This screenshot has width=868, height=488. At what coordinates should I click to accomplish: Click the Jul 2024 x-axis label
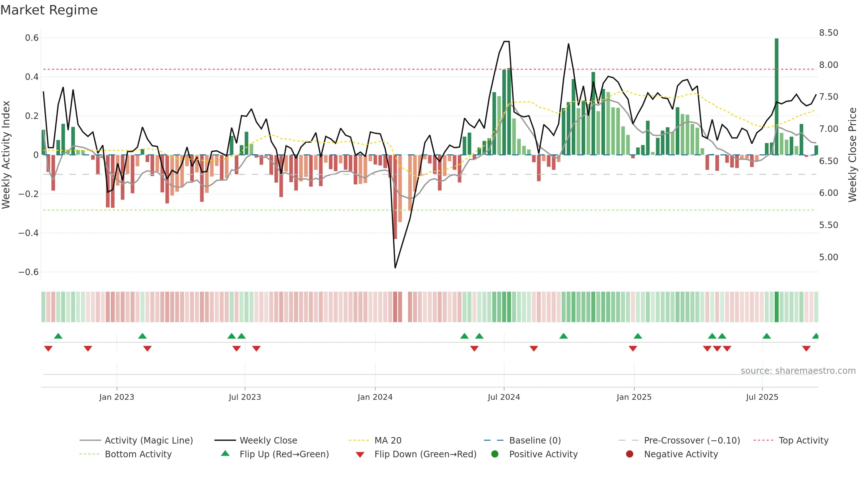click(x=504, y=397)
